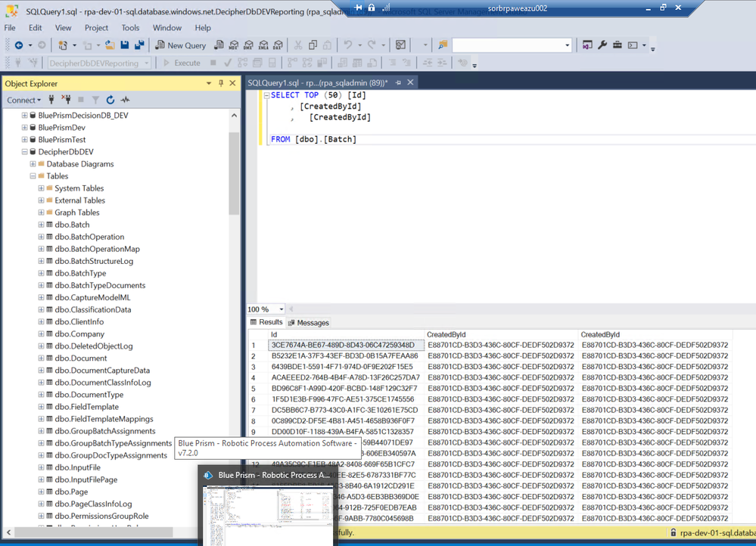Refresh Object Explorer with refresh icon
Screen dimensions: 756x546
tap(110, 100)
